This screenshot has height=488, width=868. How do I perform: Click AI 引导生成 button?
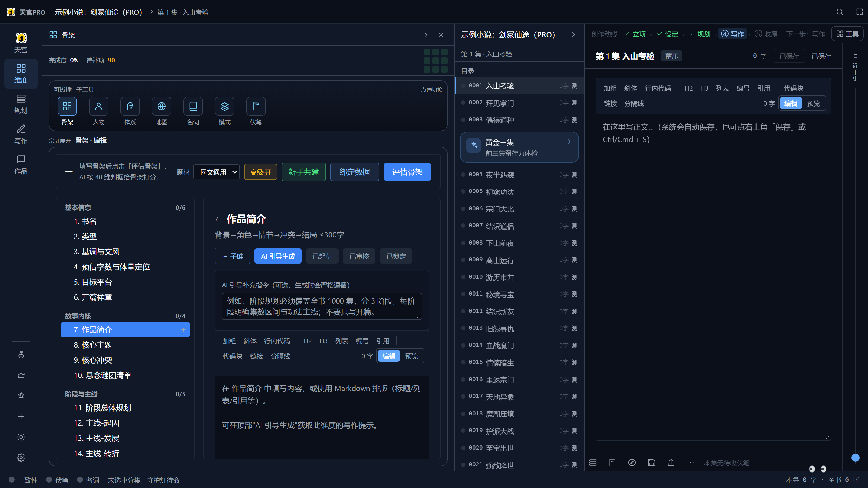(278, 256)
